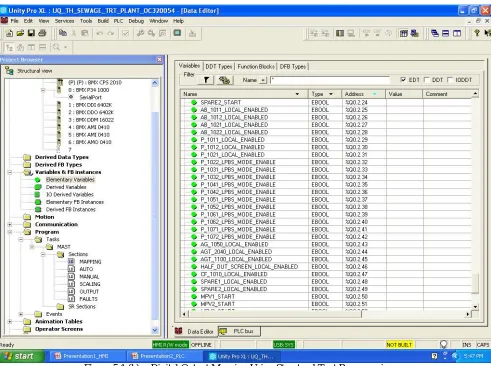The height and width of the screenshot is (366, 491).
Task: Click the Address column dropdown arrow
Action: coord(374,94)
